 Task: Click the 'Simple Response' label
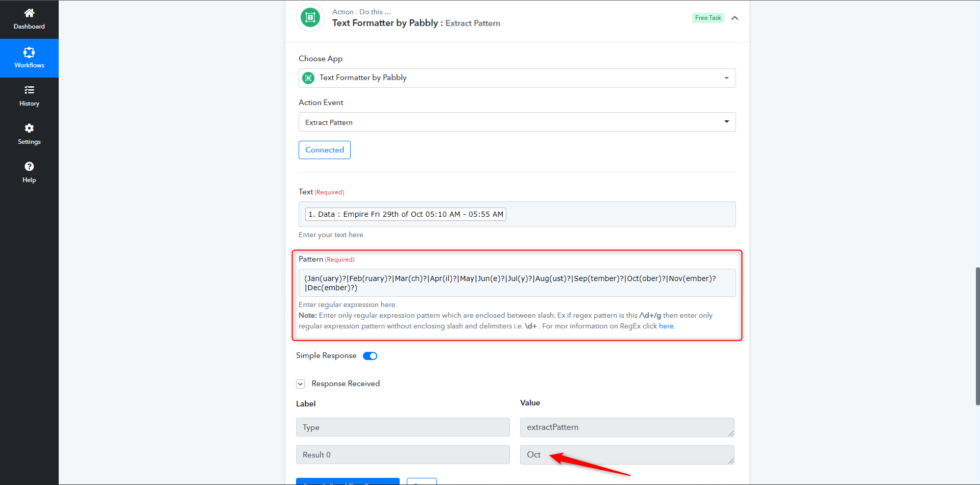pos(326,355)
